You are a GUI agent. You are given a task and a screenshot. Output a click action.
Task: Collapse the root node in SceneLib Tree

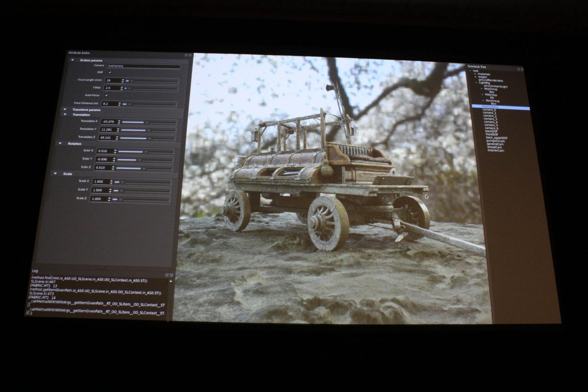click(x=470, y=71)
